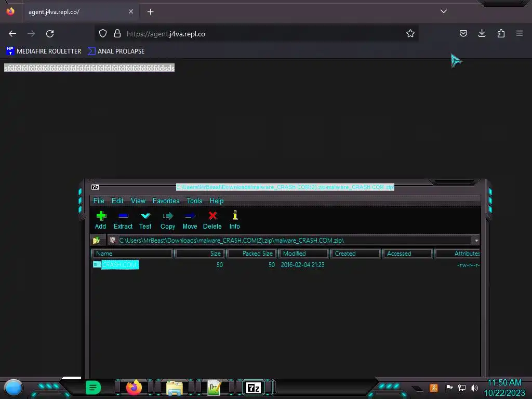Close the agent.j4va.repl.co tab

(131, 11)
